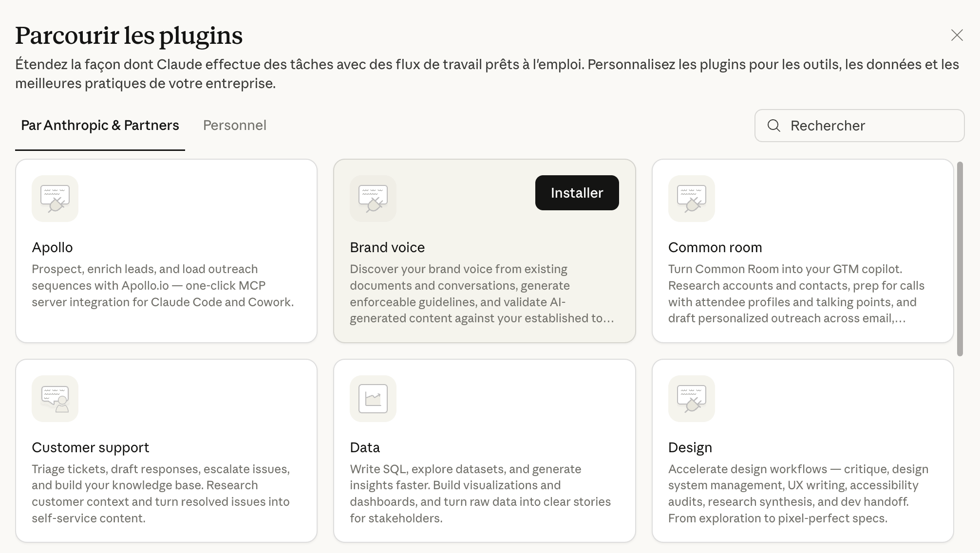
Task: Click the Data chart icon
Action: (373, 399)
